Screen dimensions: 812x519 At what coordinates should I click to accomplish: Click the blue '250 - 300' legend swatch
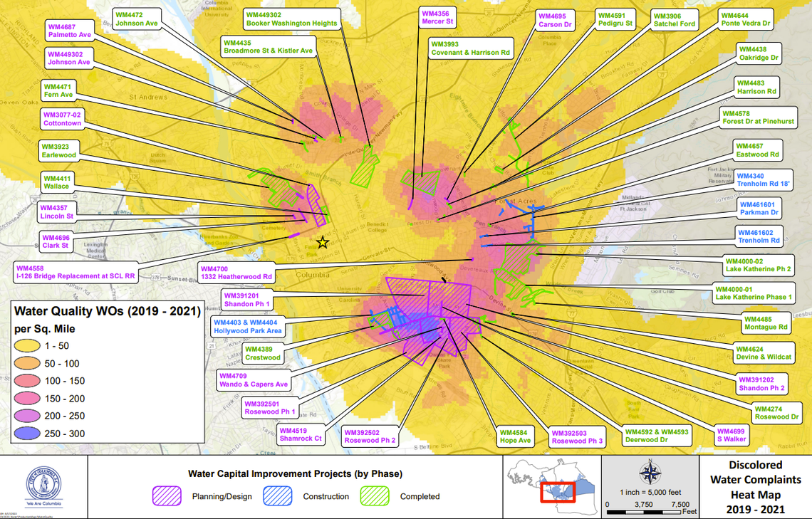26,432
